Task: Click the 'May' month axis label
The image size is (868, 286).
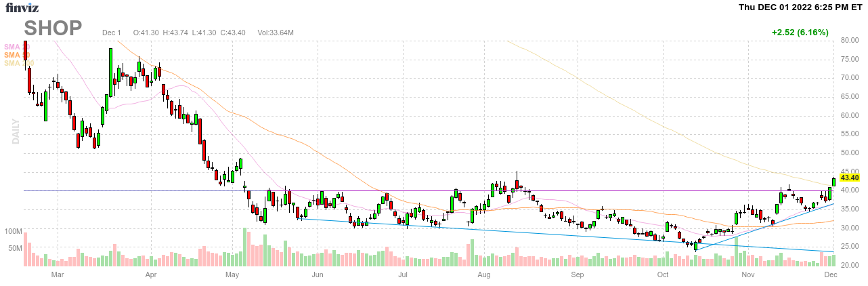Action: 233,274
